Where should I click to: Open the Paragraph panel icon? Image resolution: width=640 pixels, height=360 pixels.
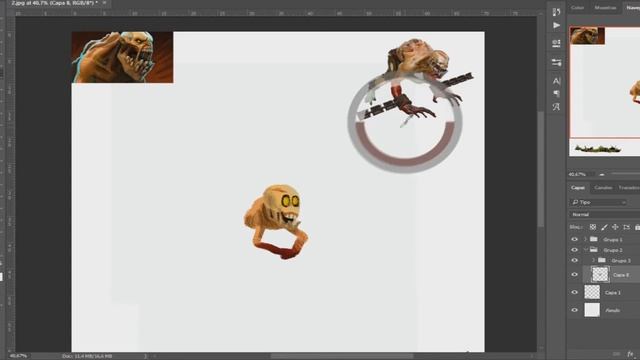click(556, 94)
